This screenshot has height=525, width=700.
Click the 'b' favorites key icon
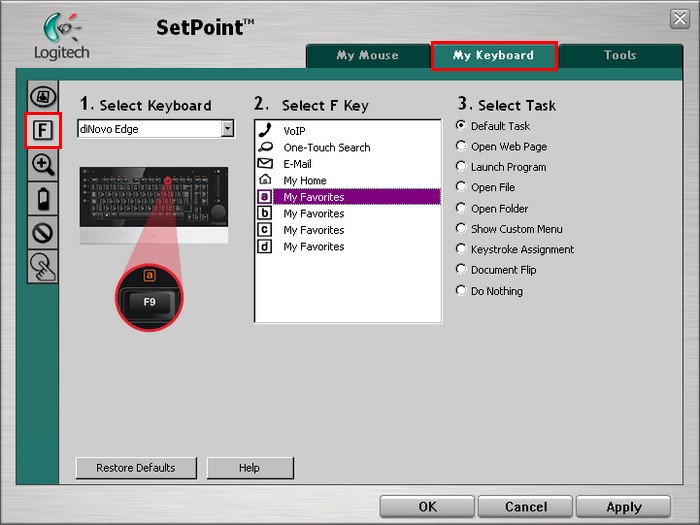[x=264, y=213]
